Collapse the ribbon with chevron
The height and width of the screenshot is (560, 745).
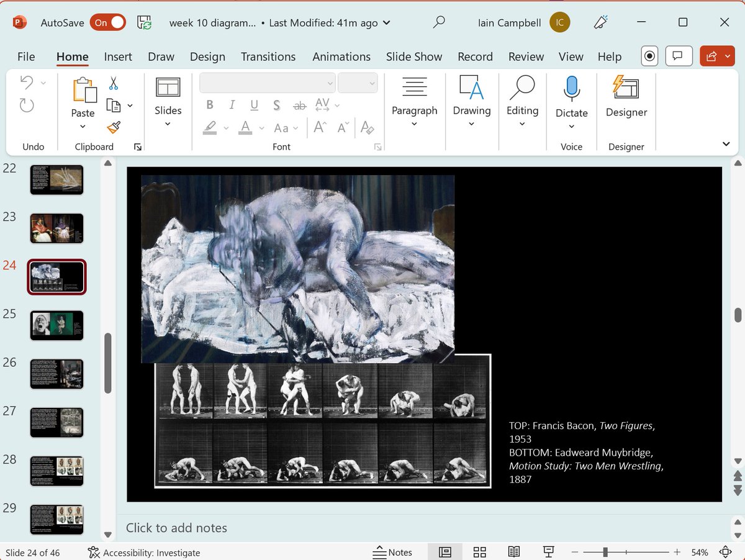726,144
